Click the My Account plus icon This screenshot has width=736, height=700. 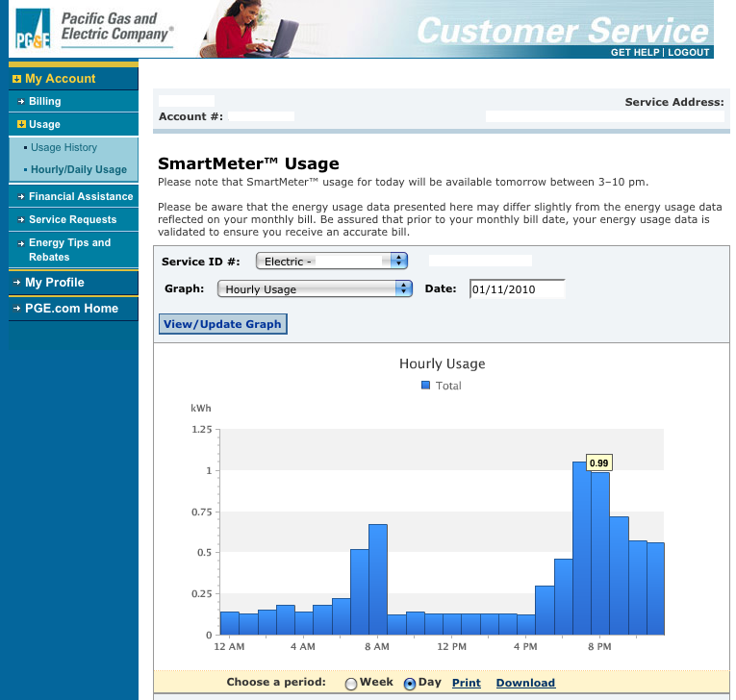tap(17, 79)
